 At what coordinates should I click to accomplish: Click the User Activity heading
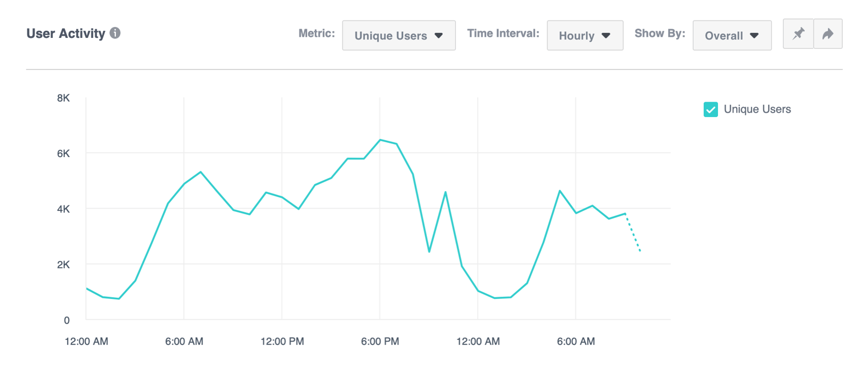pos(66,33)
